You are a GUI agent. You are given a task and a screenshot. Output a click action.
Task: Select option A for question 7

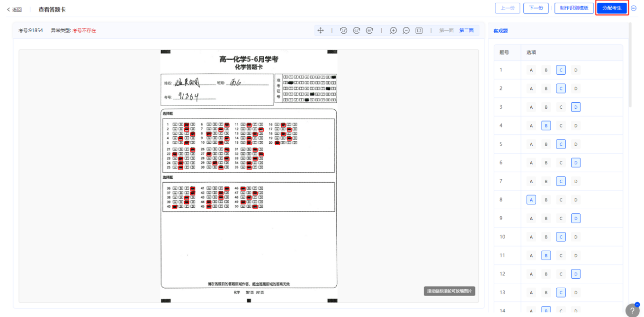[531, 181]
